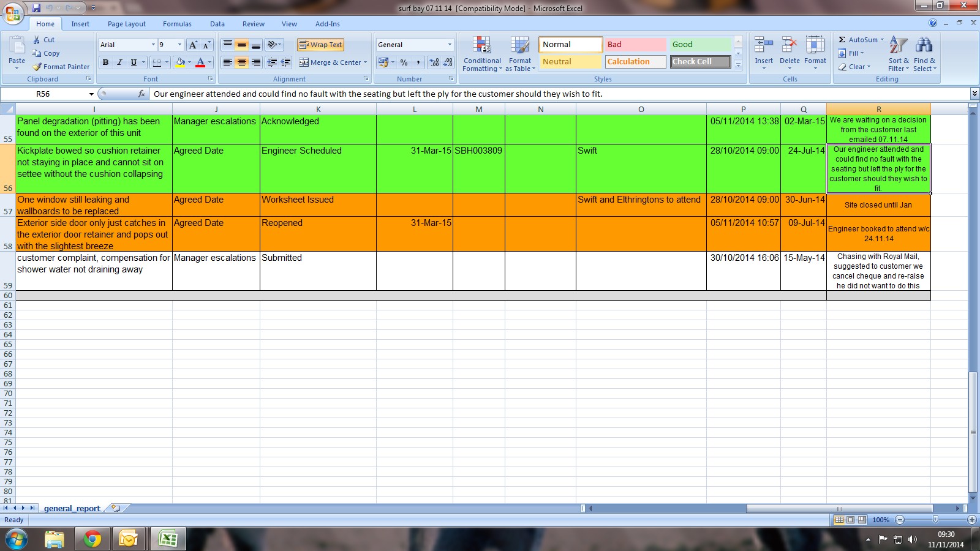This screenshot has width=980, height=551.
Task: Click the Delete cells icon
Action: click(x=789, y=46)
